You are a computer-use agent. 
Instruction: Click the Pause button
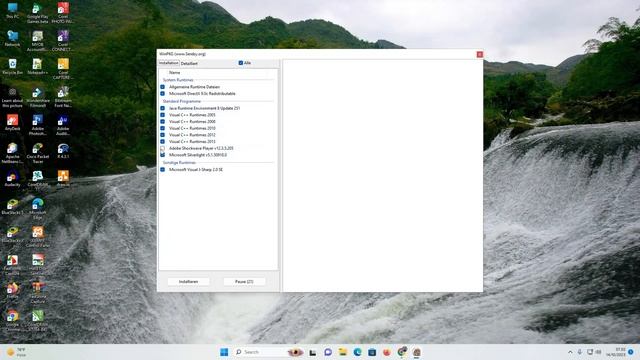point(244,282)
